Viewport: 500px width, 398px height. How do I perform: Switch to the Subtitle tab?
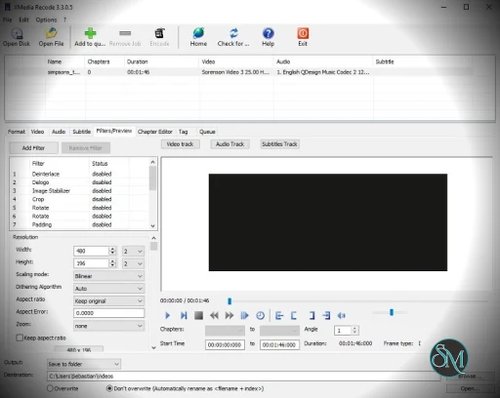point(82,132)
